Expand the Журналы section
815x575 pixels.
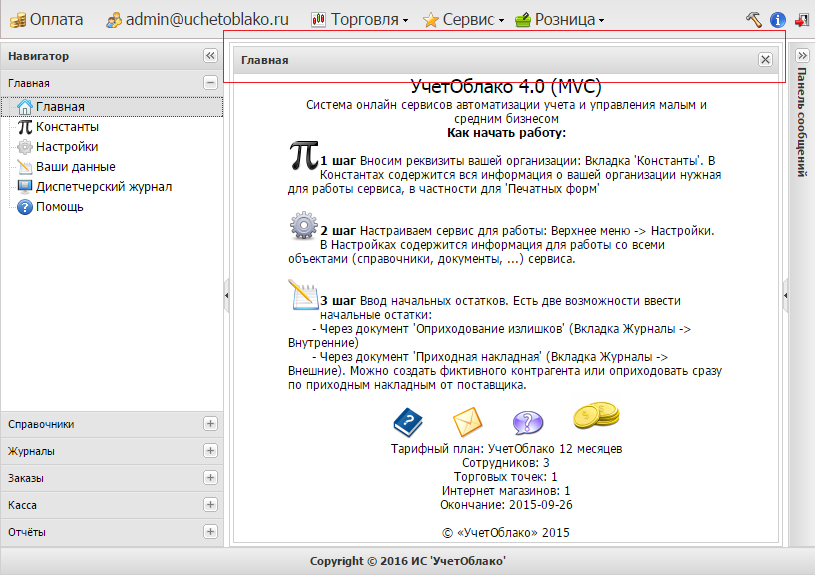tap(210, 451)
